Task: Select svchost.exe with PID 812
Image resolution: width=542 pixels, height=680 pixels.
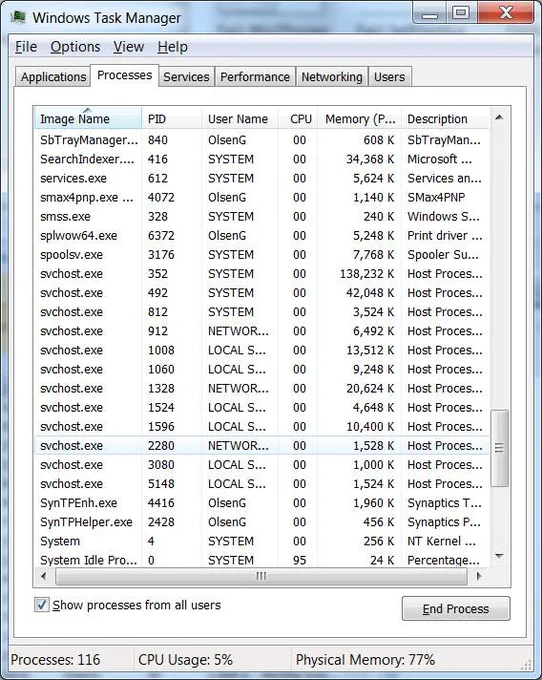Action: click(x=261, y=312)
